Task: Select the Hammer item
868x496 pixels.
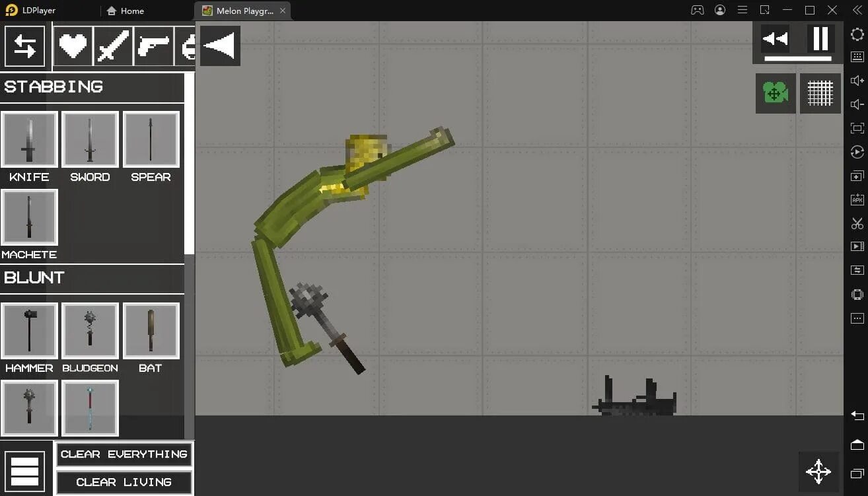Action: 29,331
